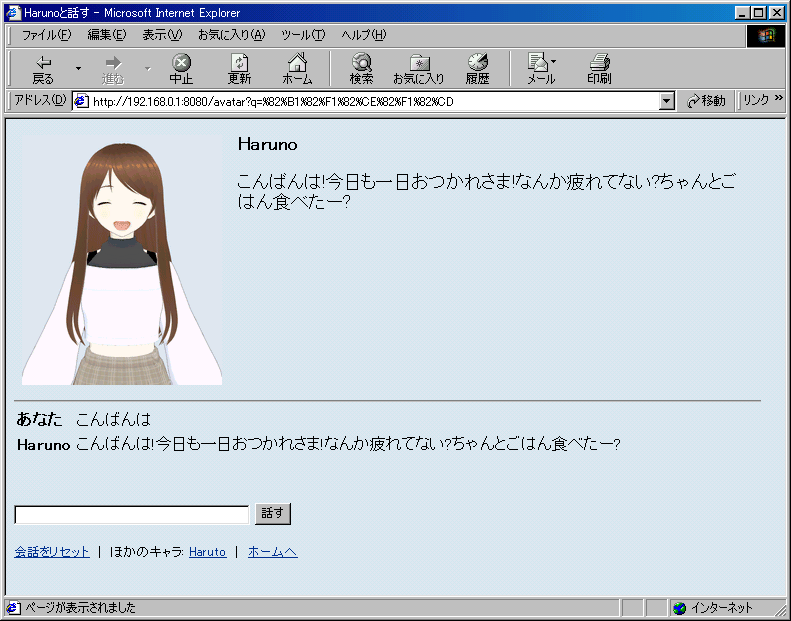This screenshot has width=791, height=621.
Task: Open the History (履歴) toolbar icon
Action: [477, 69]
